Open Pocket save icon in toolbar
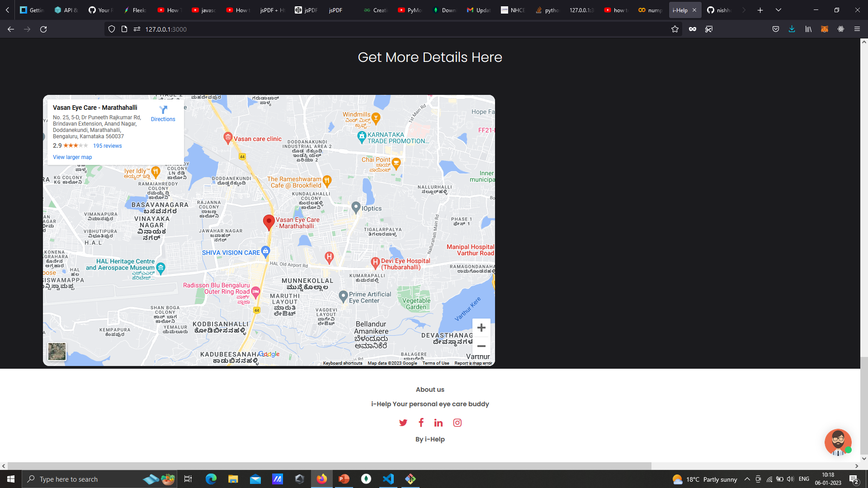Viewport: 868px width, 488px height. click(x=776, y=29)
